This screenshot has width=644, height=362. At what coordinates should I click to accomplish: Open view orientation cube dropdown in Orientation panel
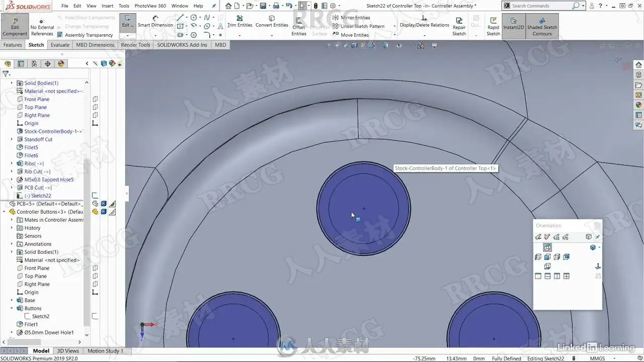(x=599, y=247)
